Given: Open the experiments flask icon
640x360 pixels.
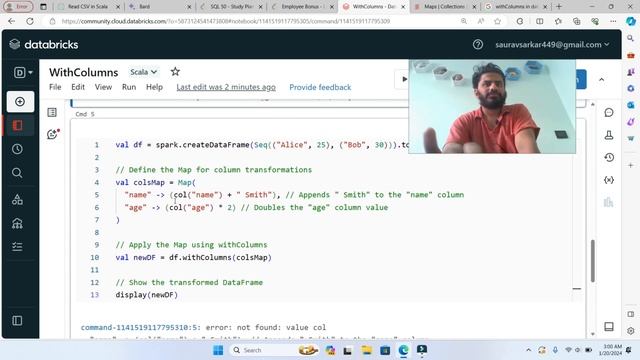Looking at the screenshot, I should [x=609, y=135].
